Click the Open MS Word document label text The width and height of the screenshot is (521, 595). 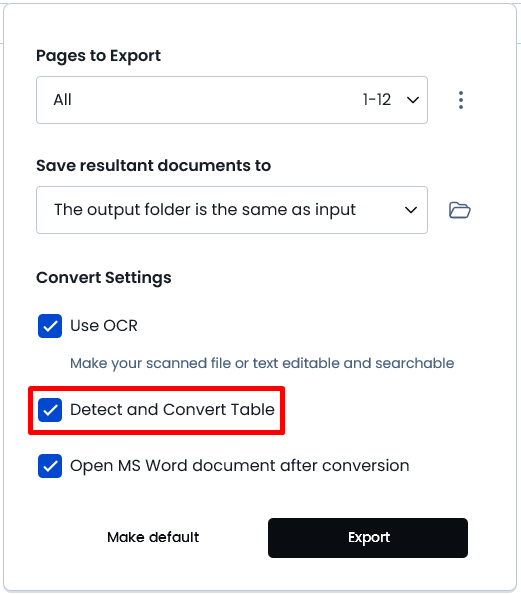click(240, 466)
